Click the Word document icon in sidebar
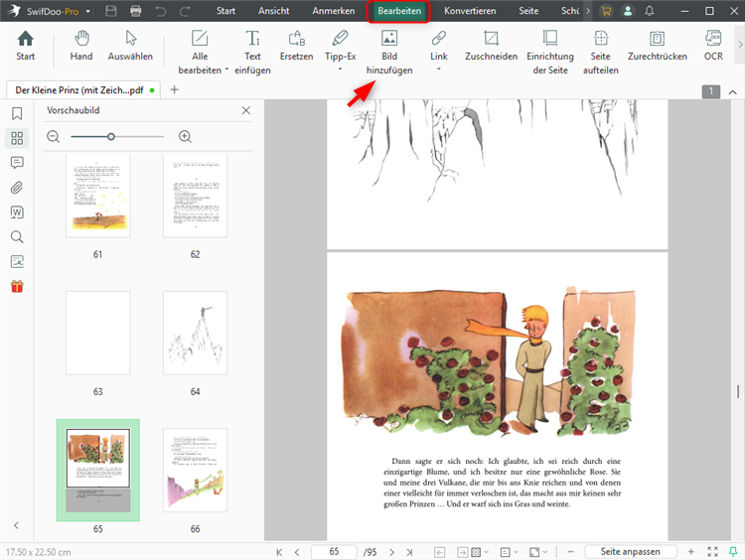Viewport: 745px width, 560px height. (17, 212)
